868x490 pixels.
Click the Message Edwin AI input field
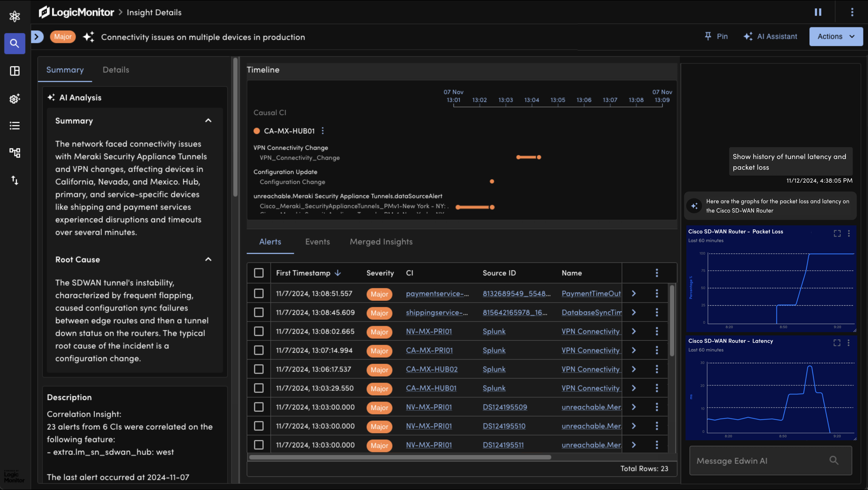(771, 460)
